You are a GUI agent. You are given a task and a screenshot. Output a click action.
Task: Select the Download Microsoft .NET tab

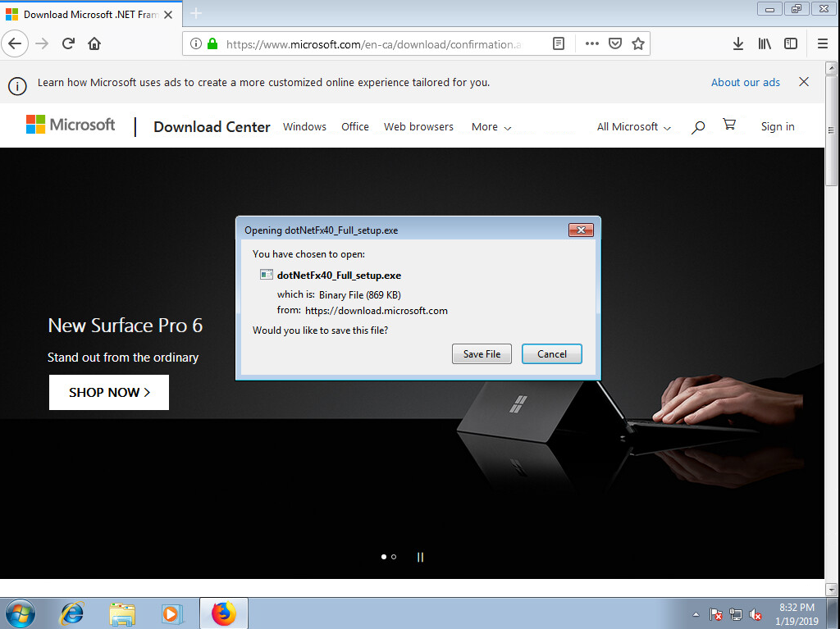[91, 15]
